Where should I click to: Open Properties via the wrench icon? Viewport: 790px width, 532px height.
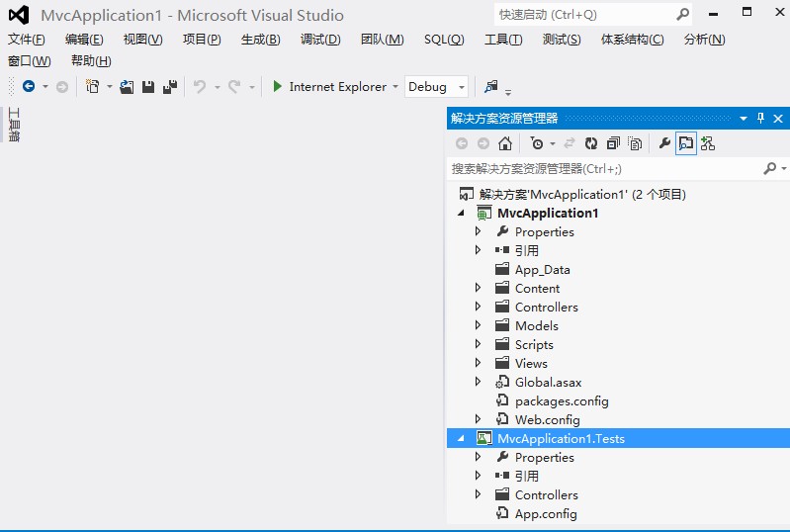664,143
